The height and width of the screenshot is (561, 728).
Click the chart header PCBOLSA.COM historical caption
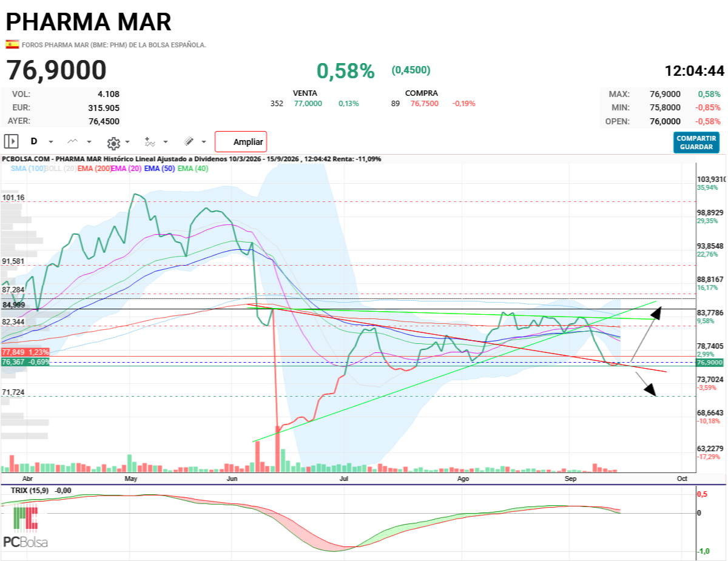pyautogui.click(x=192, y=159)
